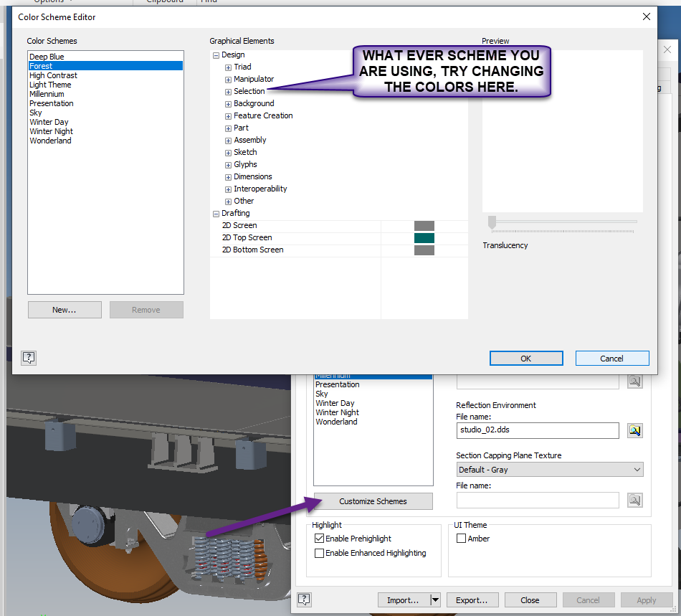Close the Application Options window

(x=530, y=600)
